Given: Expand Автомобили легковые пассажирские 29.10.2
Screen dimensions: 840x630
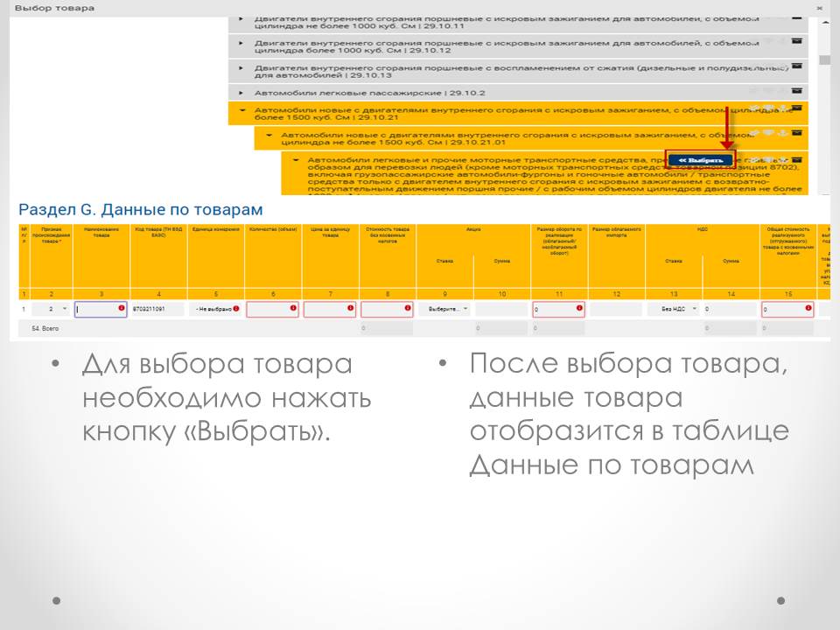Looking at the screenshot, I should (241, 91).
